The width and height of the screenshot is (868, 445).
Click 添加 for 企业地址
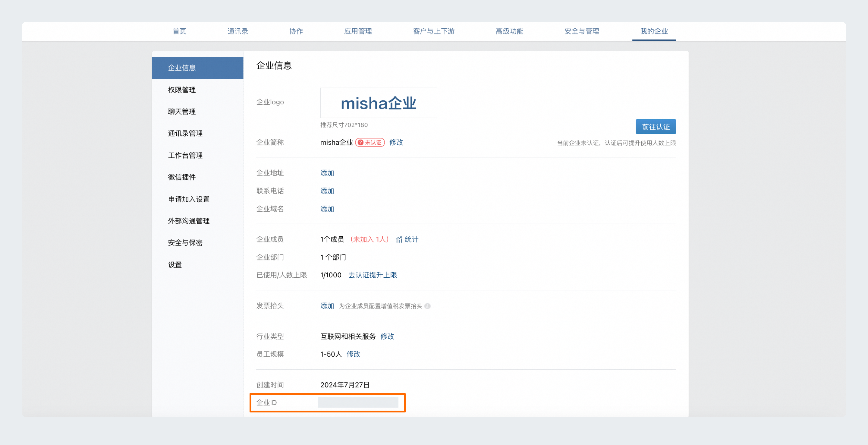point(327,173)
